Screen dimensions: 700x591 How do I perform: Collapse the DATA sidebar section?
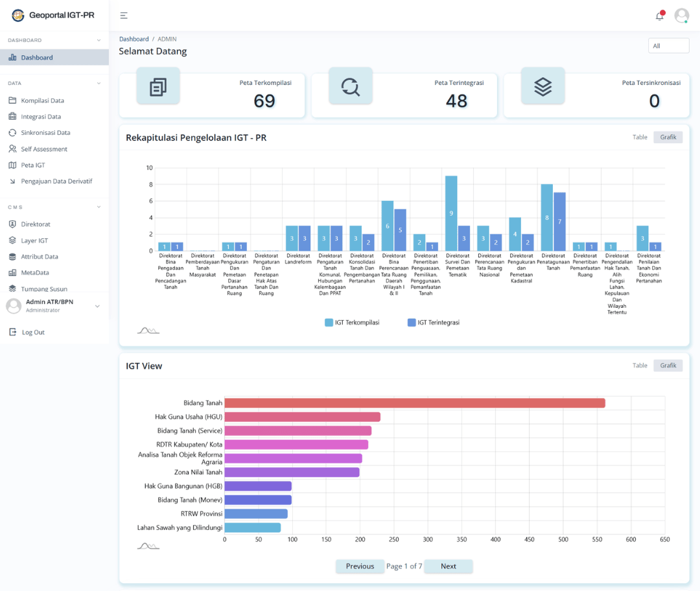point(99,83)
